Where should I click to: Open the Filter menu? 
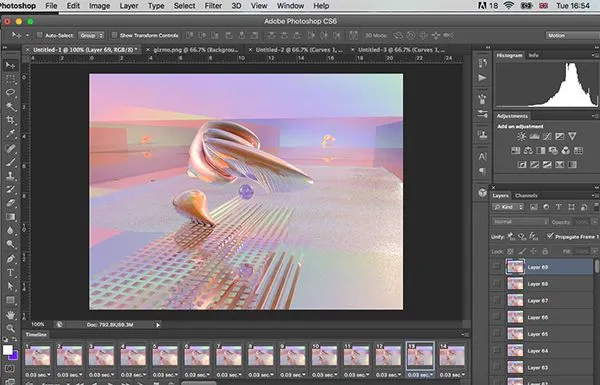coord(213,6)
